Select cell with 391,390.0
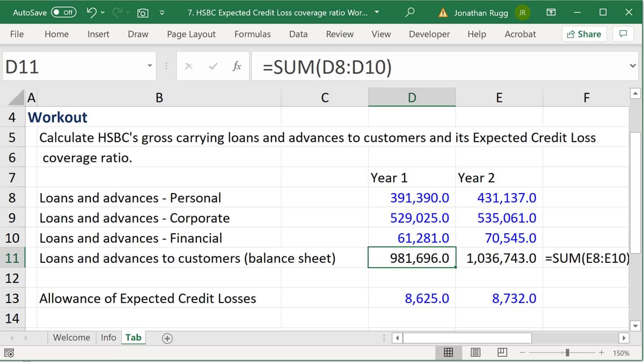Screen dimensions: 644x362 tap(412, 197)
